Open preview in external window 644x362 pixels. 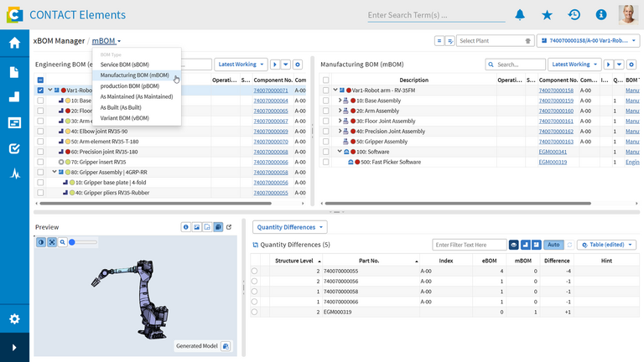pyautogui.click(x=229, y=227)
